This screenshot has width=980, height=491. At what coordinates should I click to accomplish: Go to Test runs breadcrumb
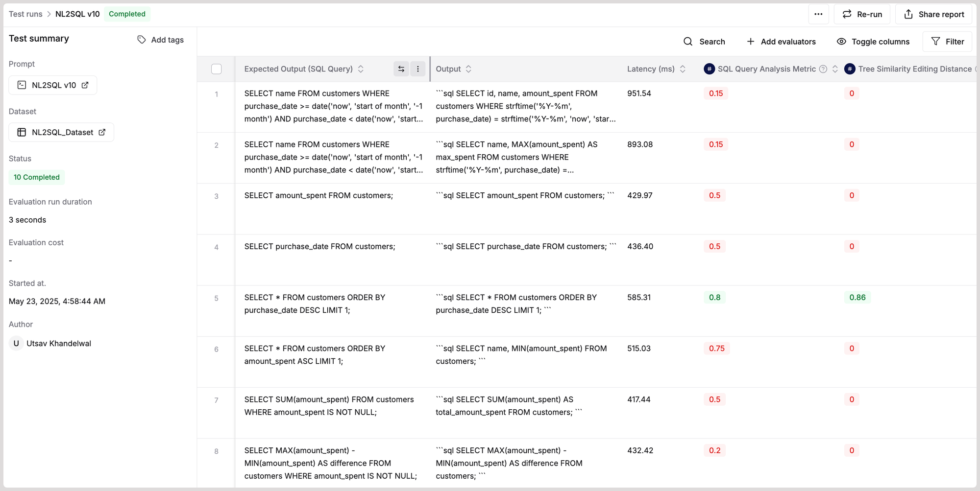pyautogui.click(x=25, y=14)
